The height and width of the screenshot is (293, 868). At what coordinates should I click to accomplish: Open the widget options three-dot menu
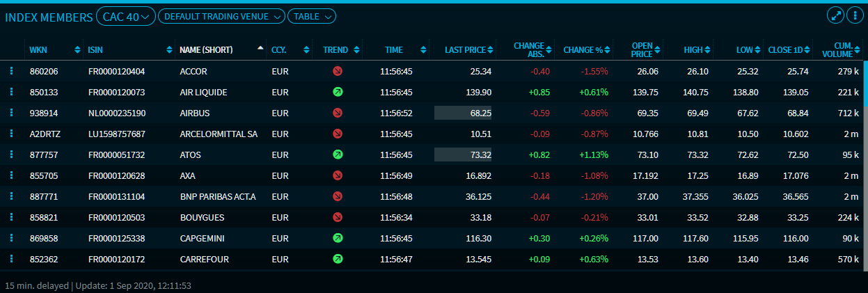tap(854, 16)
